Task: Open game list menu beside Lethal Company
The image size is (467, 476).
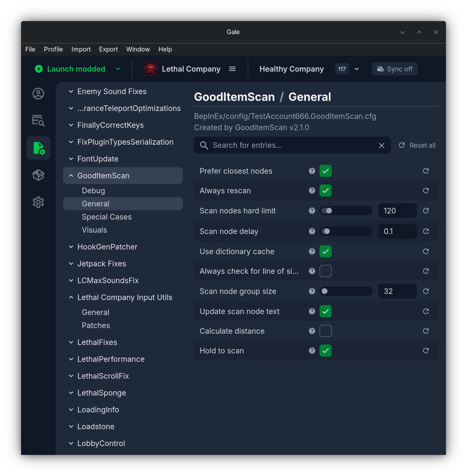Action: pos(232,69)
